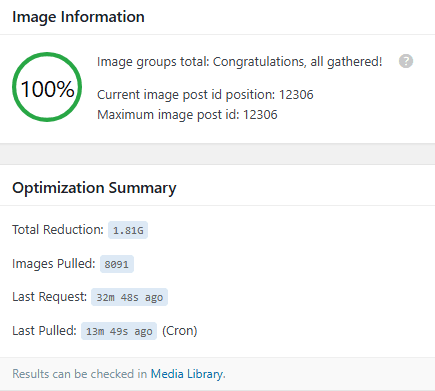Select the Total Reduction value 1.81G
This screenshot has height=391, width=435.
tap(128, 230)
